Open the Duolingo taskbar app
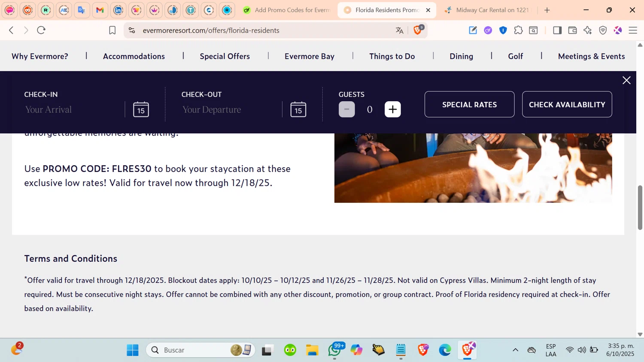The image size is (644, 362). click(x=290, y=350)
